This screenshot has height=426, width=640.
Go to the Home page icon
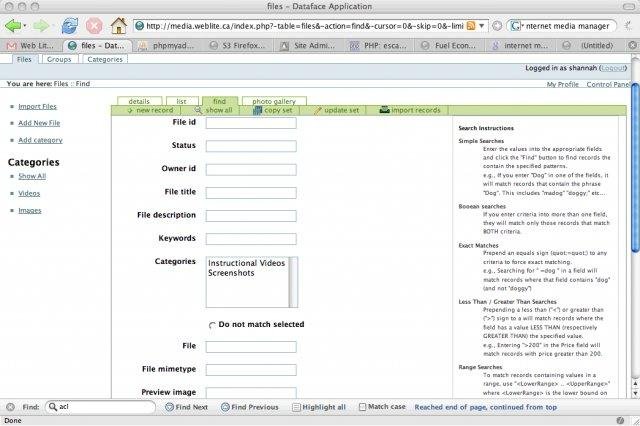pyautogui.click(x=119, y=25)
